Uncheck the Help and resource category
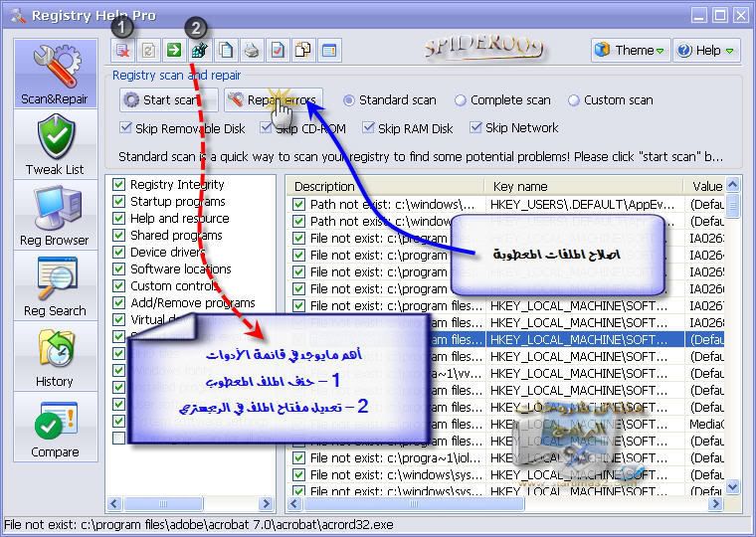756x537 pixels. (x=118, y=218)
